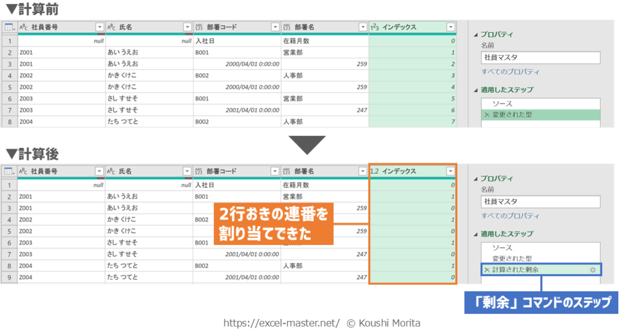Open the 部署名 filter dropdown in the 計算後 table

click(363, 172)
